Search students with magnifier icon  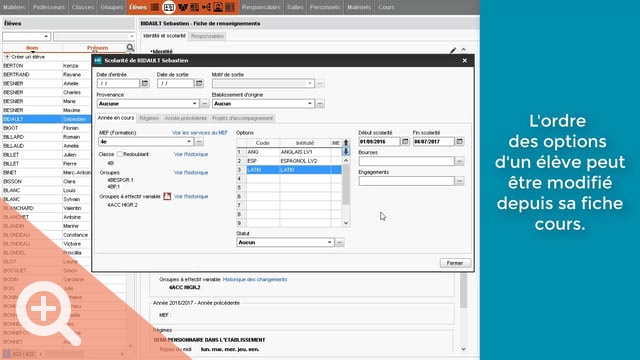click(x=130, y=48)
